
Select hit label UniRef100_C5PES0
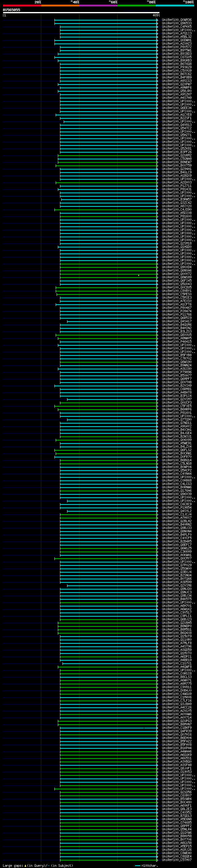[x=177, y=294]
